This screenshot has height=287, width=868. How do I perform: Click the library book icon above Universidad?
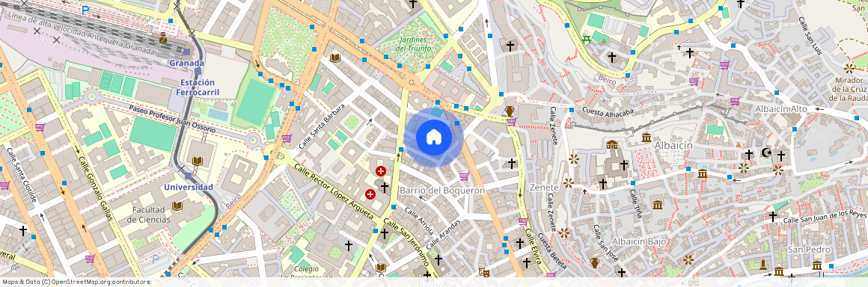point(197,161)
